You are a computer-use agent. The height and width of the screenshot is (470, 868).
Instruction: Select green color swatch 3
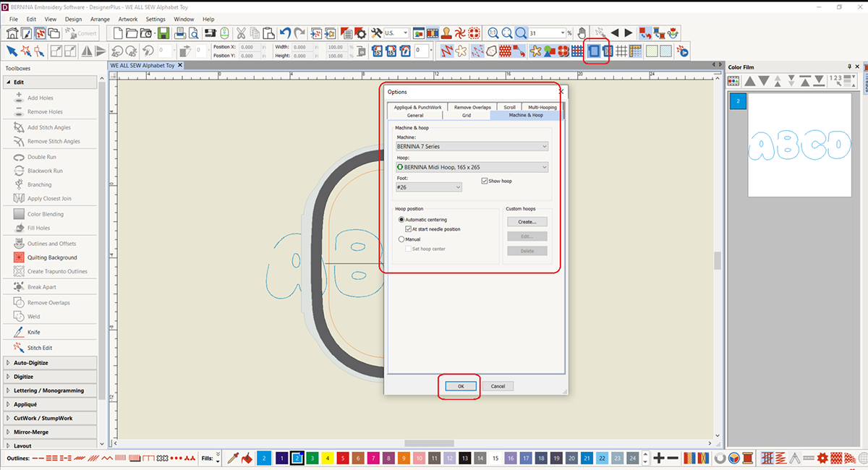312,458
